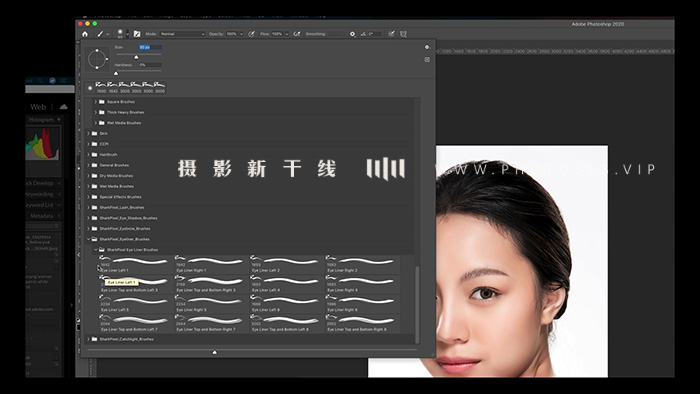Image resolution: width=700 pixels, height=394 pixels.
Task: Open smoothing options gear icon
Action: coord(352,34)
